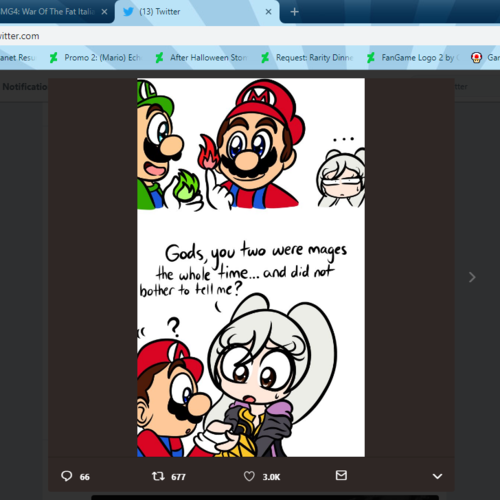The image size is (500, 500).
Task: Expand the tweet details chevron
Action: click(x=437, y=476)
